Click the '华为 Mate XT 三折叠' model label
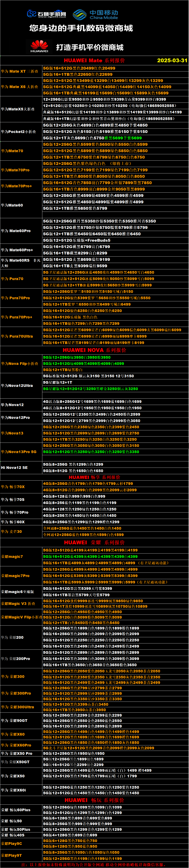Screen dimensions: 189x868 (20, 71)
